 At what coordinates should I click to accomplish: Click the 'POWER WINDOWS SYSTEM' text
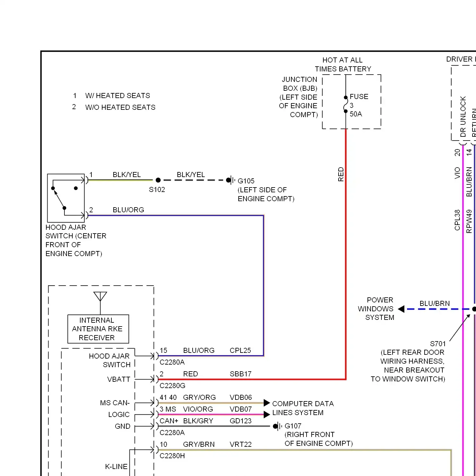click(x=376, y=309)
